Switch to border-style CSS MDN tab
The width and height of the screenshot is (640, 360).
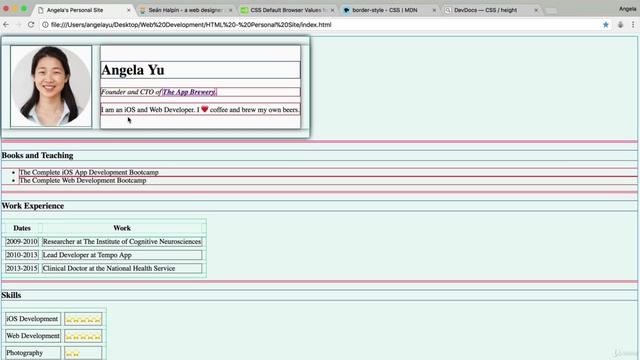[389, 10]
